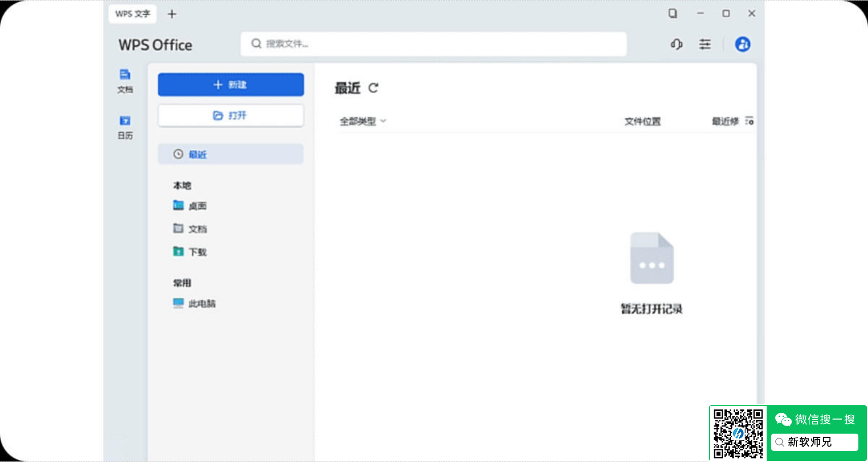The height and width of the screenshot is (462, 868).
Task: Click the refresh icon next to 最近
Action: pos(373,88)
